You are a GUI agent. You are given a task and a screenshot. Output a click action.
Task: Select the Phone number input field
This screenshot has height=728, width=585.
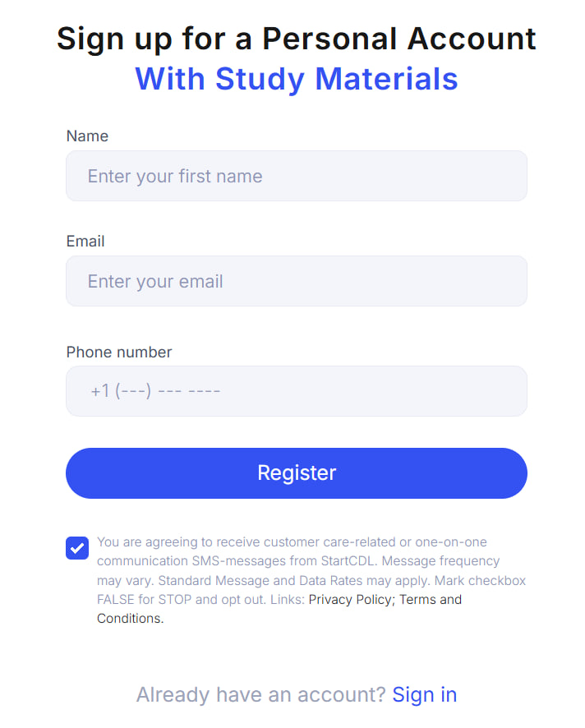click(x=296, y=391)
